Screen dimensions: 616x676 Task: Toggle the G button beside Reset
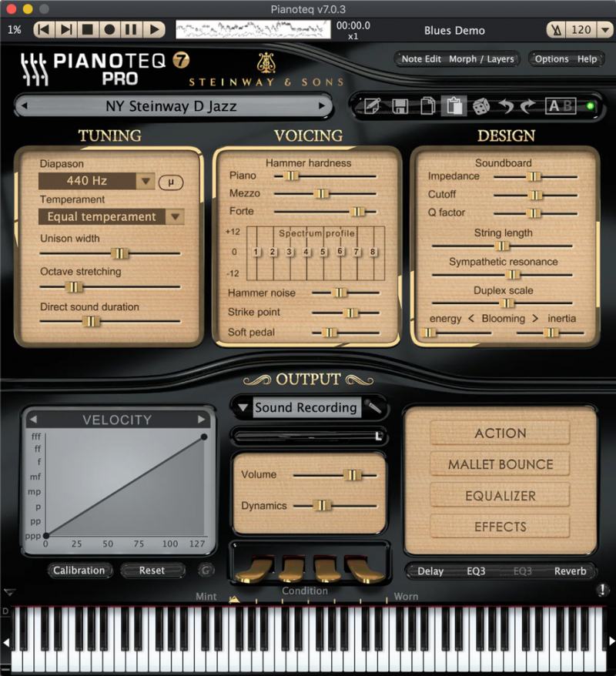[206, 571]
